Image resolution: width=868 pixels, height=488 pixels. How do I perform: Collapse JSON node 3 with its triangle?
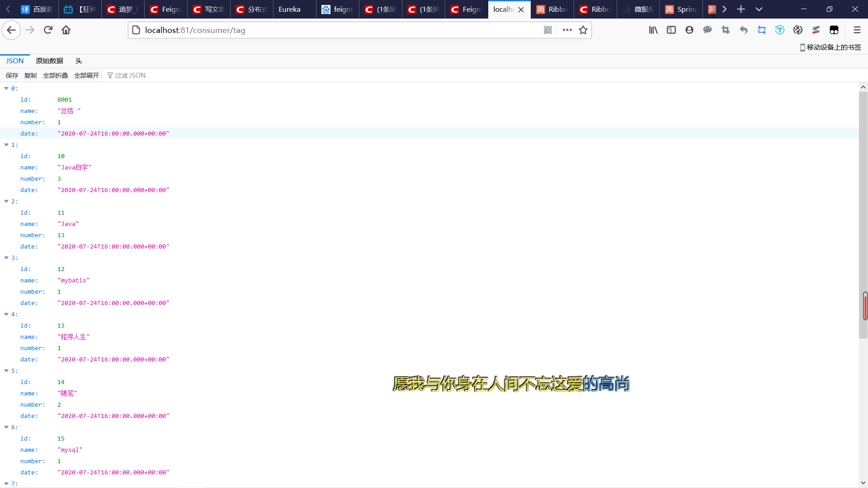pos(6,258)
